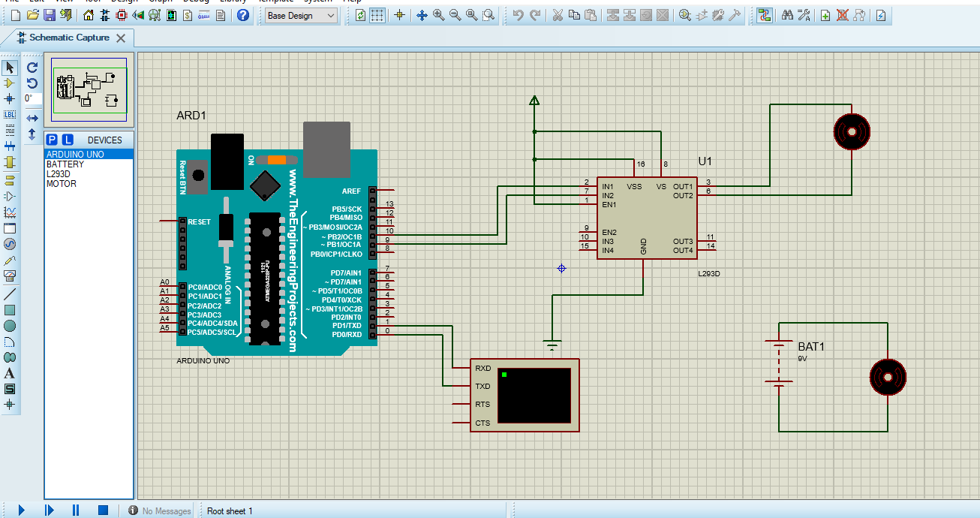Click the L library manager button
Screen dimensions: 980x518
pos(68,140)
